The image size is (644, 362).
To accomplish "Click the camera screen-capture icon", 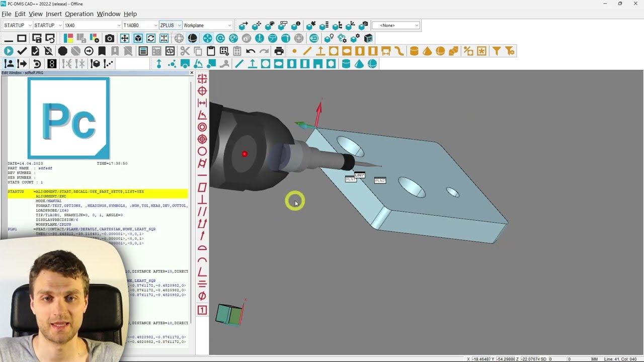I will click(x=110, y=38).
